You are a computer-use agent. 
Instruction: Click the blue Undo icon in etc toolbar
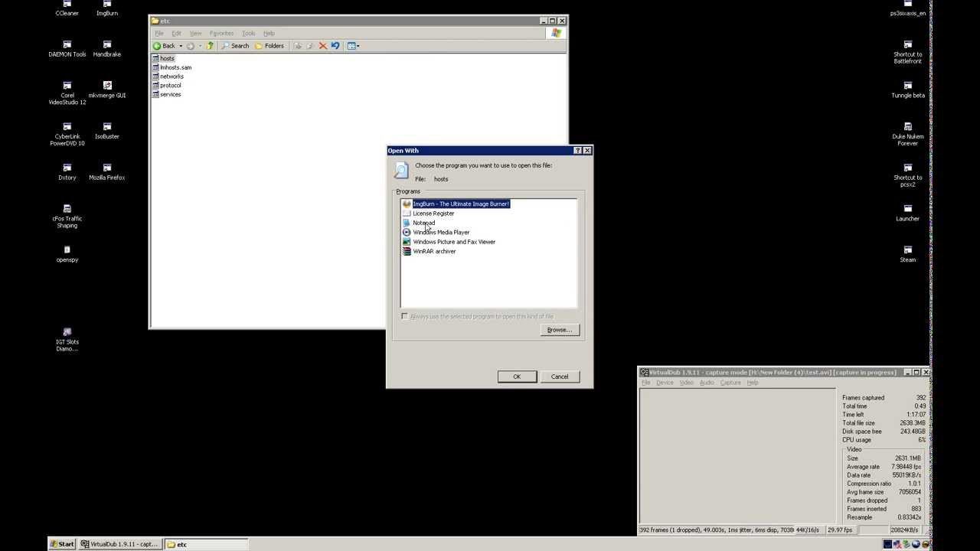point(335,46)
